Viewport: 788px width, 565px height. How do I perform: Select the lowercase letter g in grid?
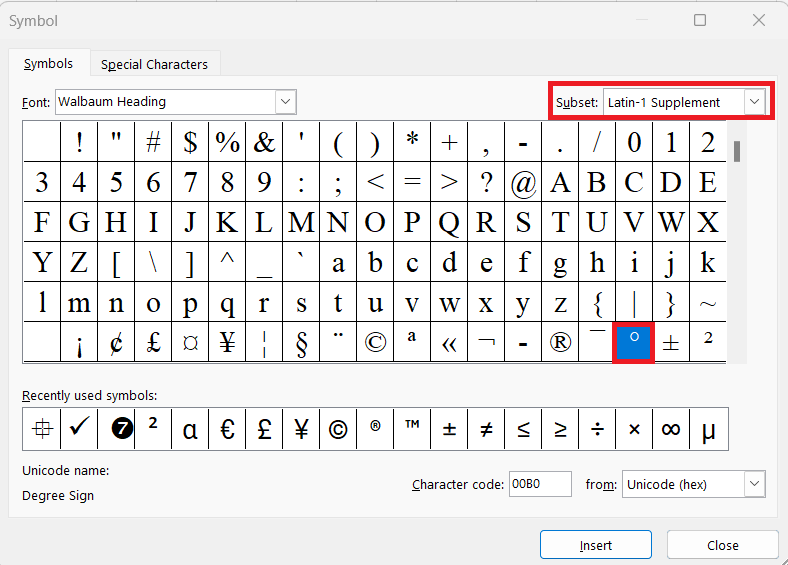560,262
